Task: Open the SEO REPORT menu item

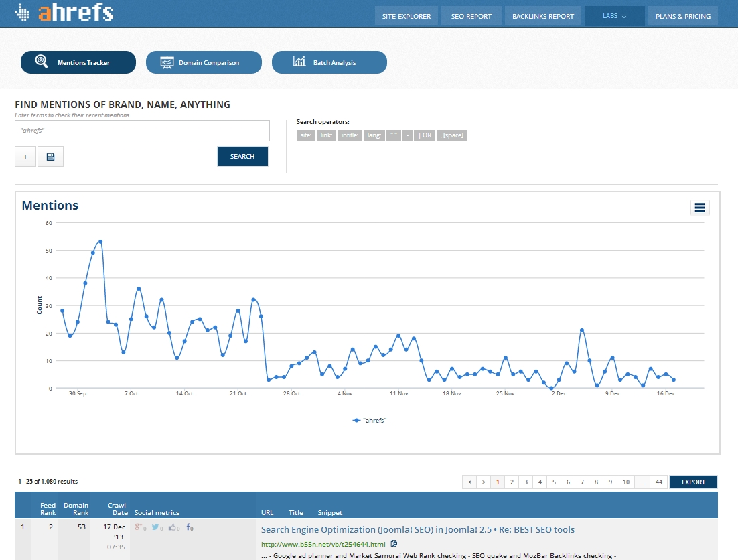Action: click(x=471, y=16)
